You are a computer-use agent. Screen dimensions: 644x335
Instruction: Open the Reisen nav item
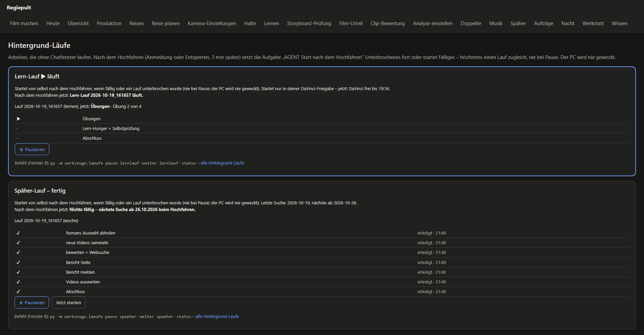[x=137, y=23]
